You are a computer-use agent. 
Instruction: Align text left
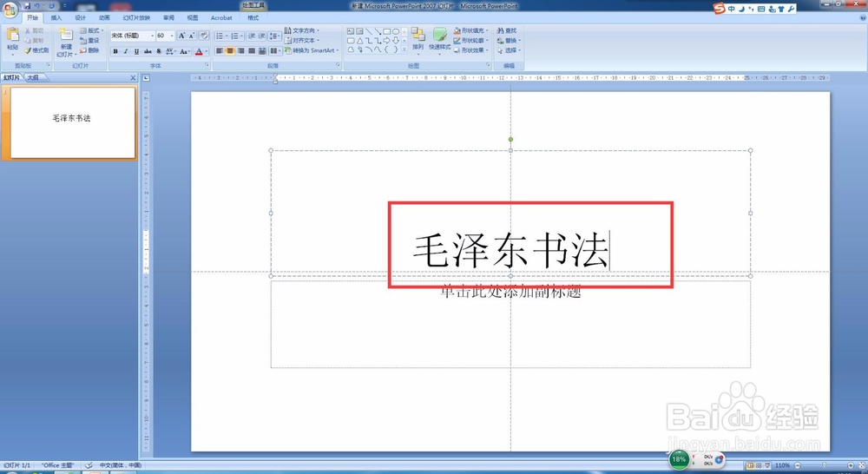pos(220,51)
